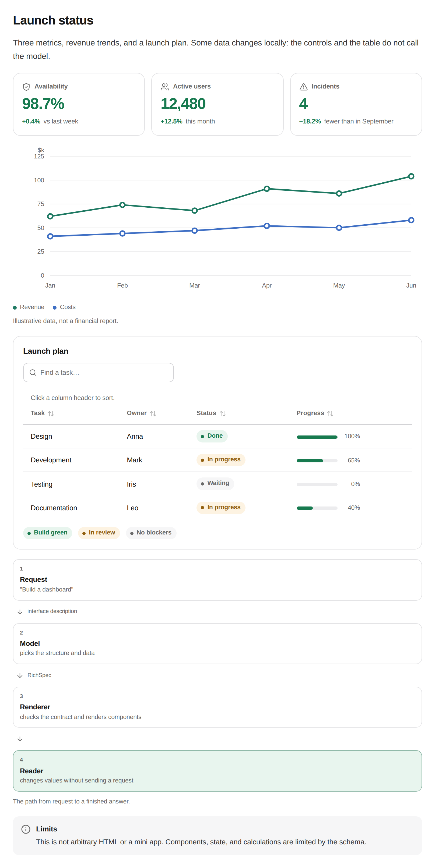Click the sort arrows next to Task
The image size is (435, 868).
(51, 413)
